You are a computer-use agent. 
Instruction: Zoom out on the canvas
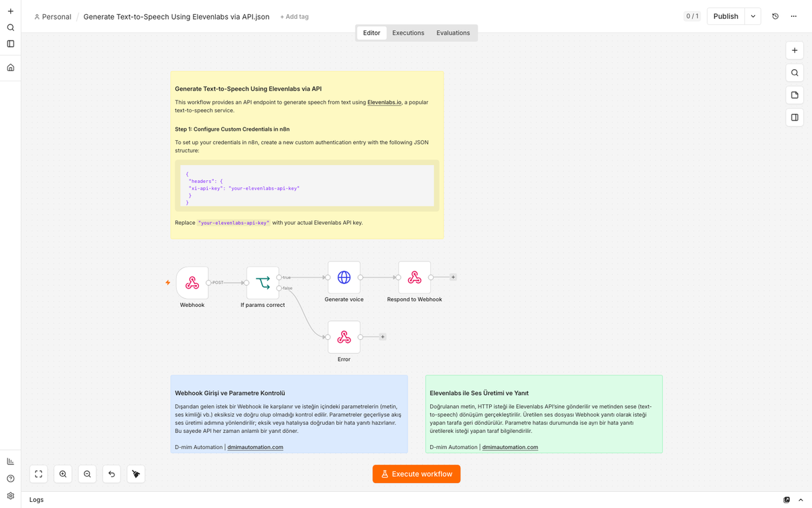pyautogui.click(x=87, y=474)
